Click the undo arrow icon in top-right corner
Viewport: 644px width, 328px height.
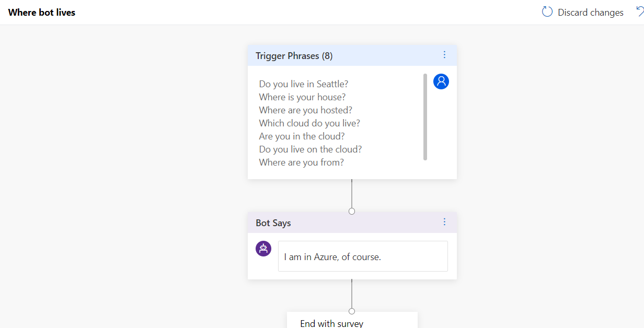coord(639,11)
